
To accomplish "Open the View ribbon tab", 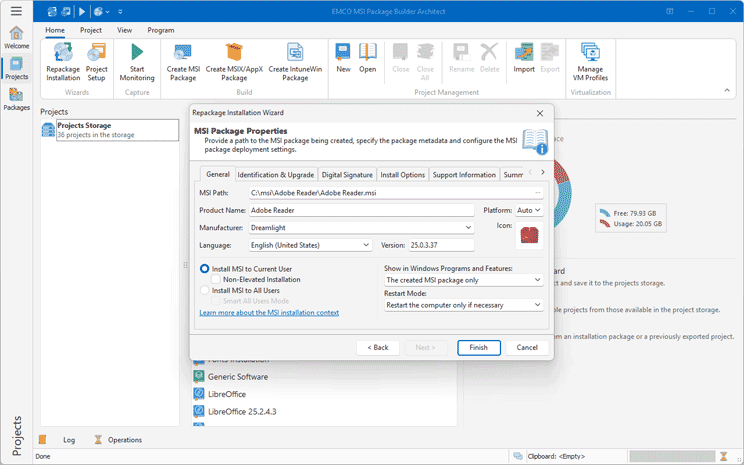I will (x=124, y=30).
